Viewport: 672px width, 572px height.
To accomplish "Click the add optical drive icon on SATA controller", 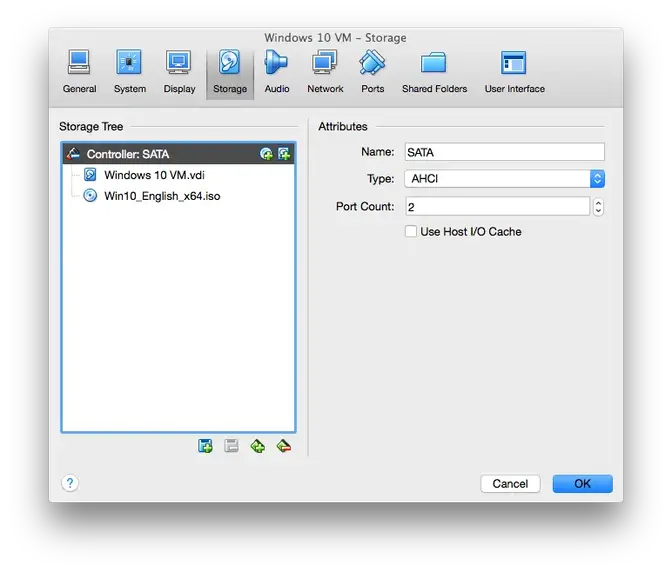I will click(266, 154).
